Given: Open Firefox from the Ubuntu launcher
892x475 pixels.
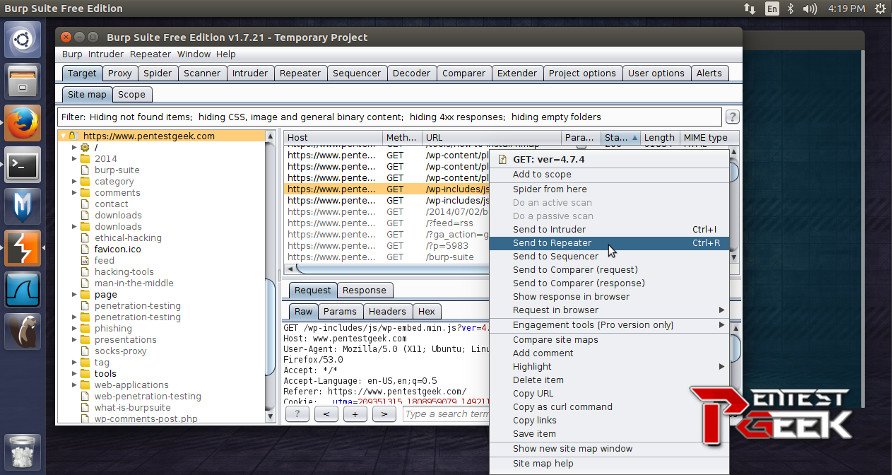Looking at the screenshot, I should 22,123.
